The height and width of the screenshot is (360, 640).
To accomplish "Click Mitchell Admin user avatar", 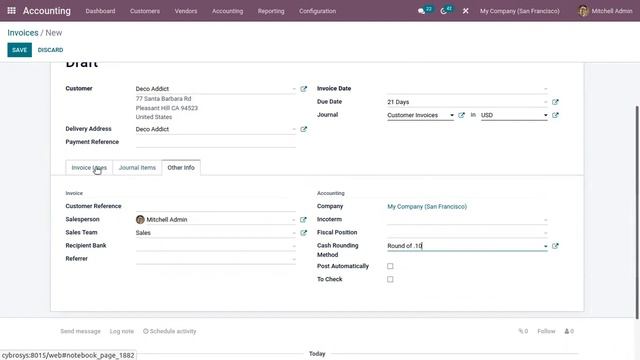I will pos(583,11).
